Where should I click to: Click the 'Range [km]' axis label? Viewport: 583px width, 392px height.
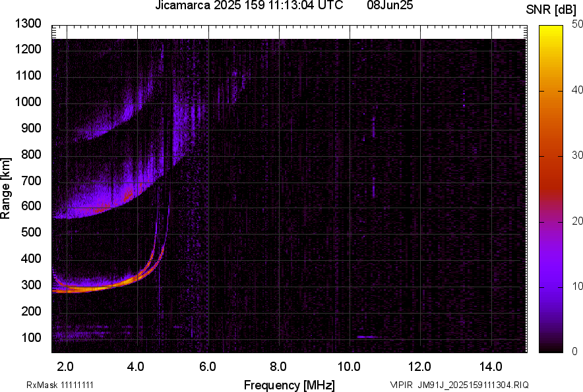pos(5,188)
